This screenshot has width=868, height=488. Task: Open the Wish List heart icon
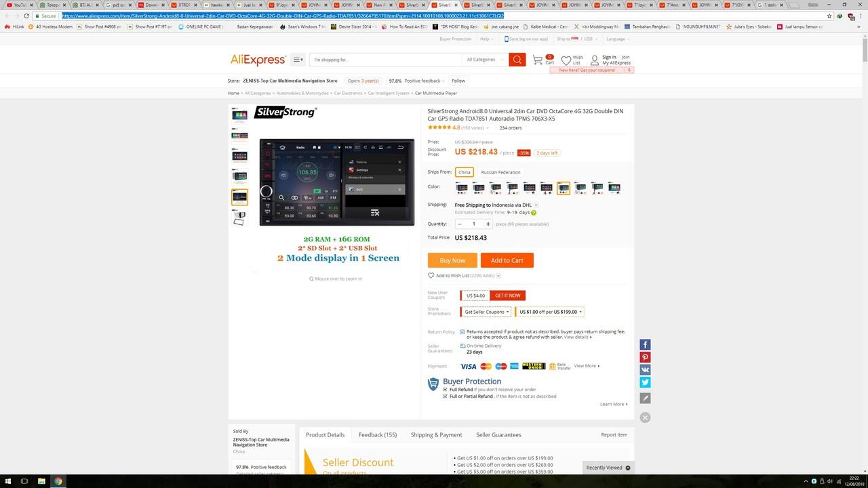point(566,60)
